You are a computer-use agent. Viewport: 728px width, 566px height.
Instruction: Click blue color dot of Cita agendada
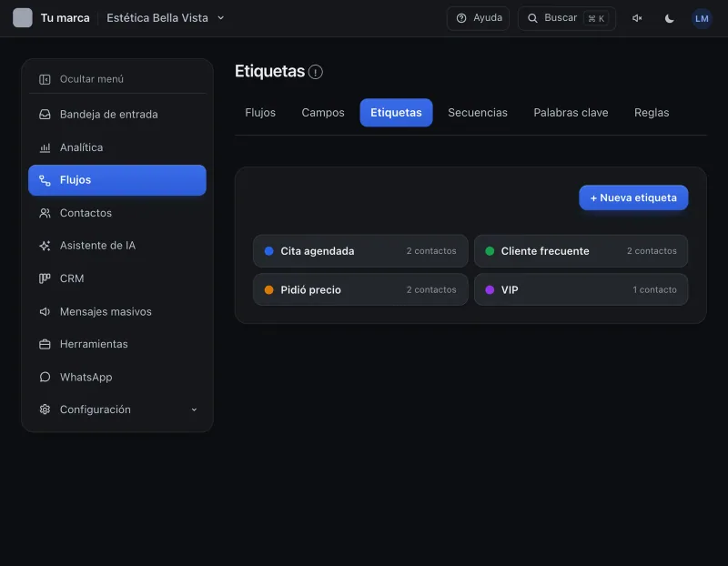pyautogui.click(x=268, y=251)
